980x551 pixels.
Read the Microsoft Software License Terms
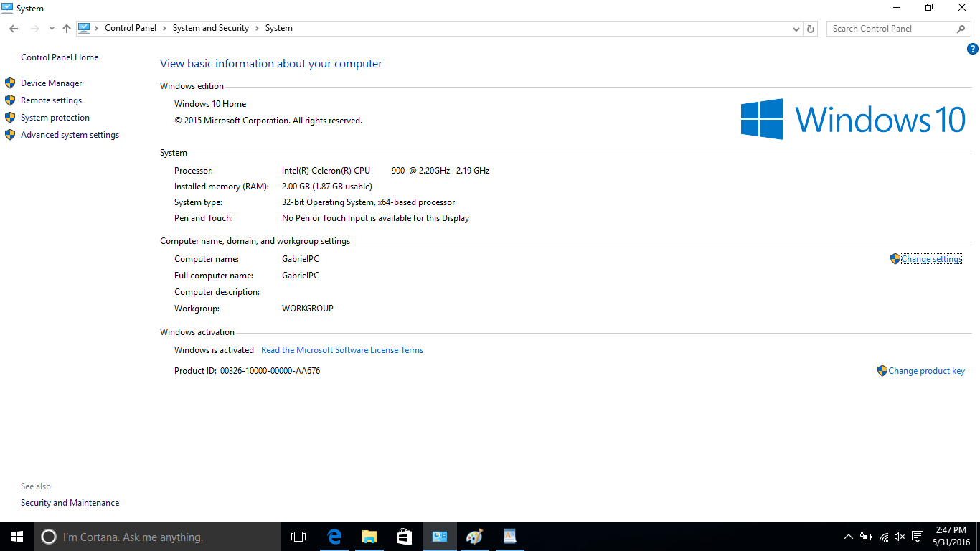pyautogui.click(x=342, y=350)
